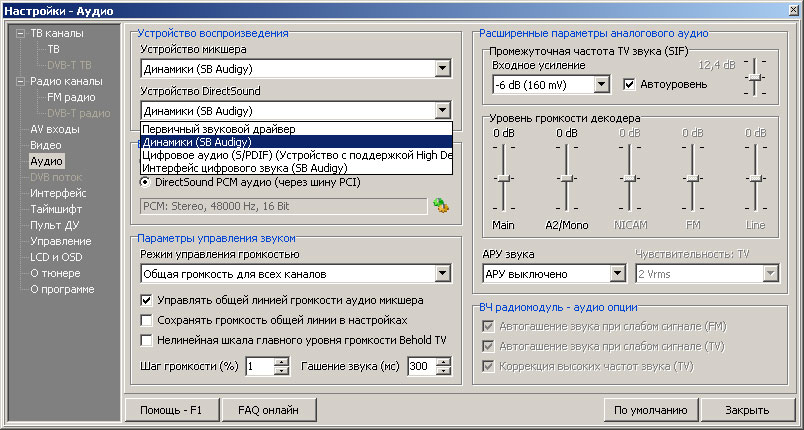Open the 'АРУ звука' dropdown

(617, 273)
